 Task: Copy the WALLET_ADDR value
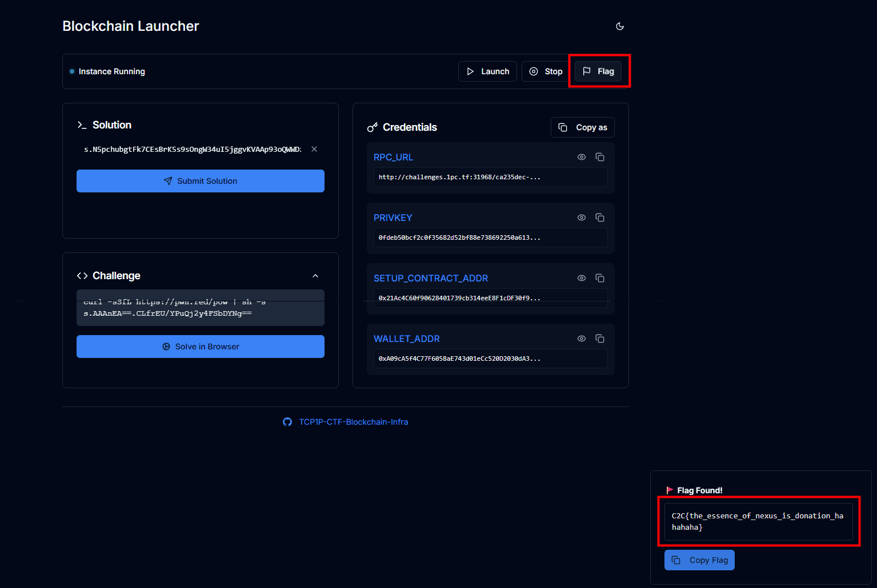(600, 339)
